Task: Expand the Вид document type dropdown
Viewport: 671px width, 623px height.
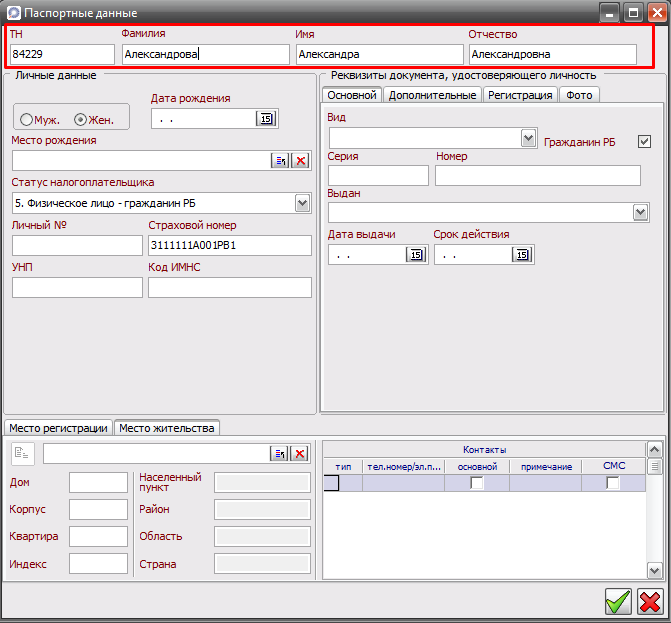Action: (x=529, y=138)
